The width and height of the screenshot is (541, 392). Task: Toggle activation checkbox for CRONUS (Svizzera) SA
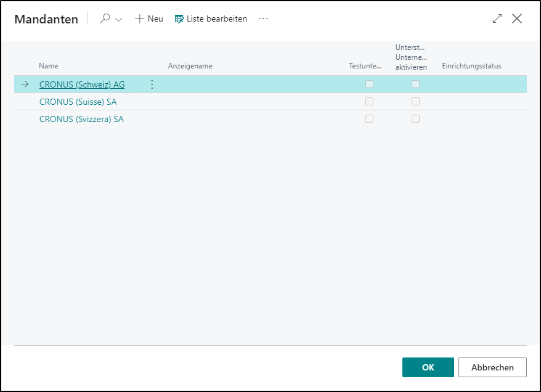[x=415, y=119]
